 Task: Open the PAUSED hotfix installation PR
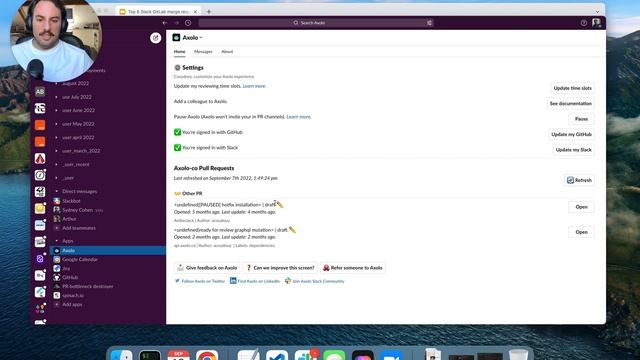pyautogui.click(x=581, y=207)
